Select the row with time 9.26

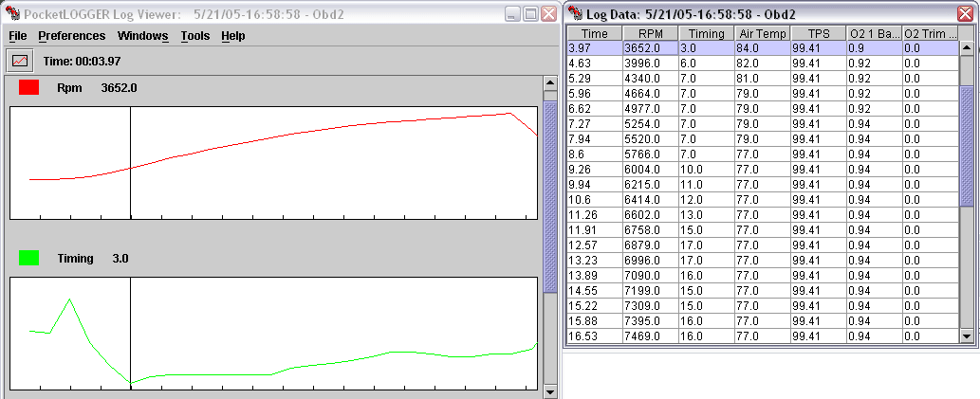click(x=594, y=170)
